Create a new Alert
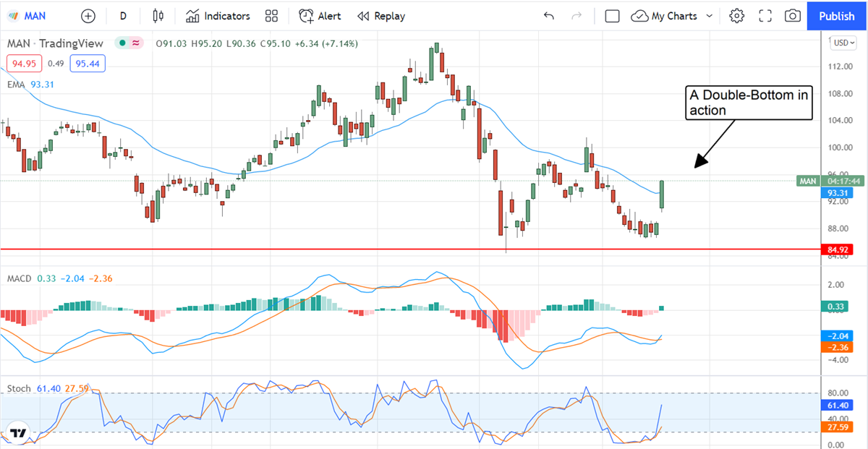Screen dimensions: 868x449 click(320, 16)
